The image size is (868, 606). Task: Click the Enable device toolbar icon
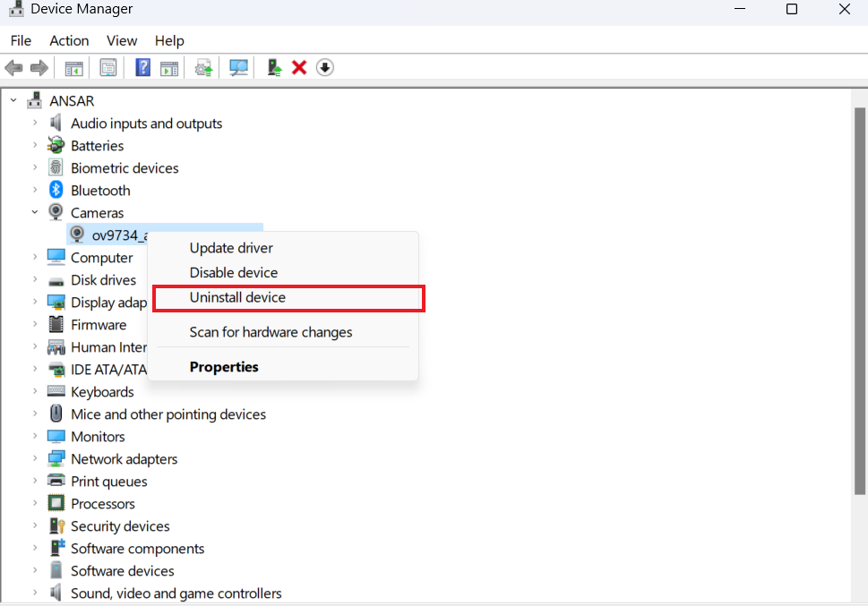coord(274,67)
